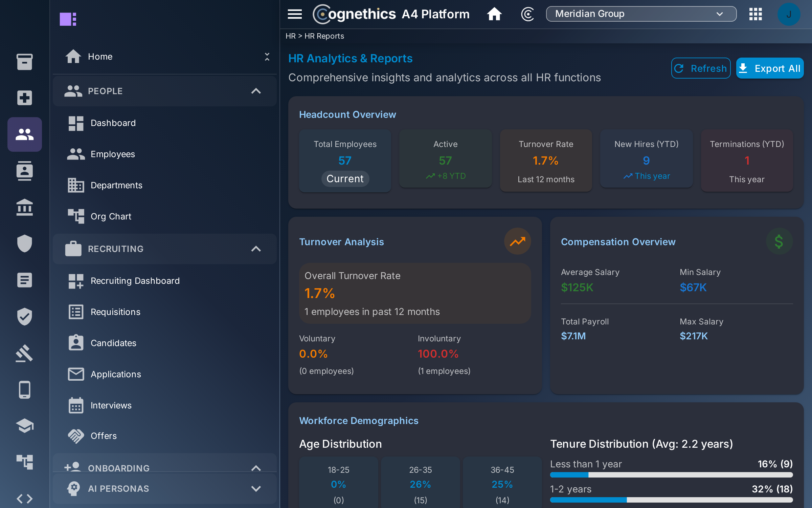Collapse the RECRUITING section
Image resolution: width=812 pixels, height=508 pixels.
(256, 249)
